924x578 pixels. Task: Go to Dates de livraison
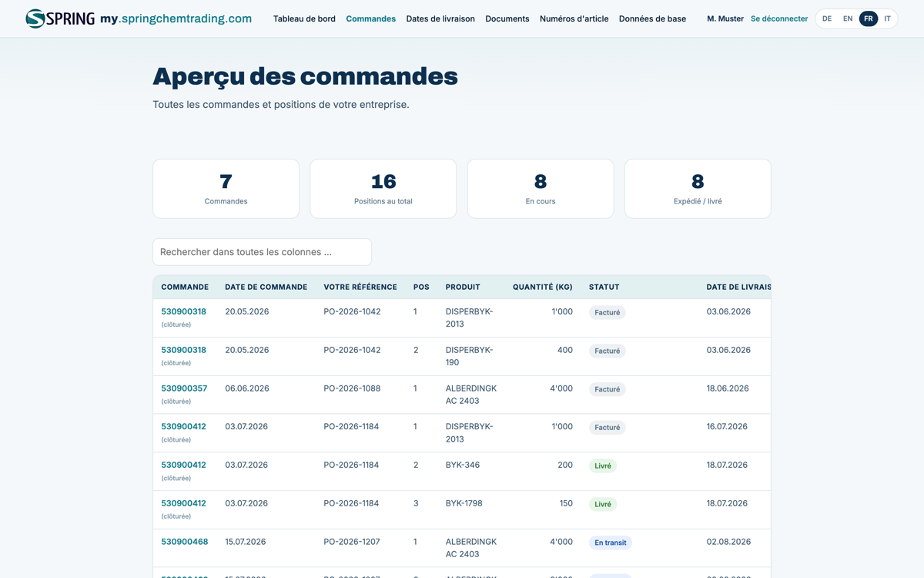(x=440, y=18)
